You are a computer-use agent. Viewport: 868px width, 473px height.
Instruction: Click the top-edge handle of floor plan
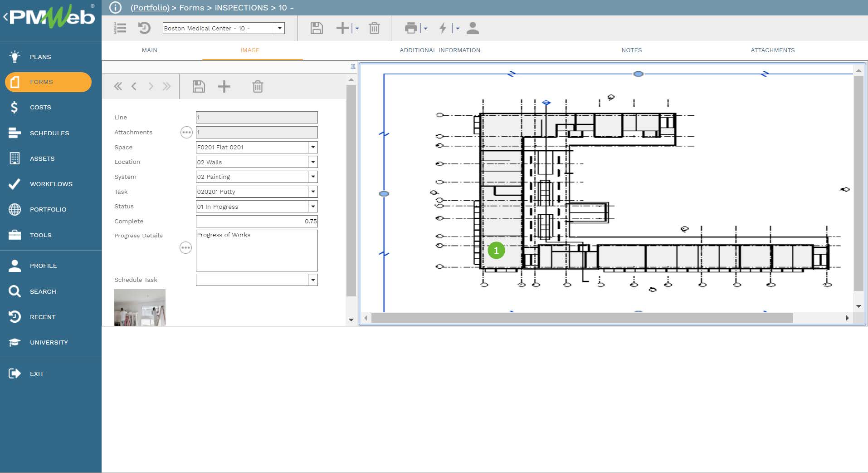638,74
